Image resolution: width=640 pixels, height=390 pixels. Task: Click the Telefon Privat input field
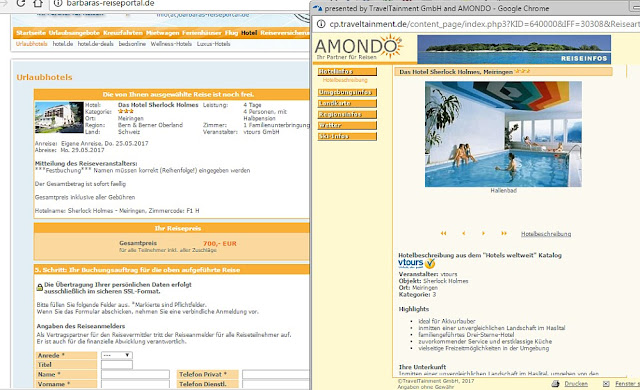coord(276,374)
